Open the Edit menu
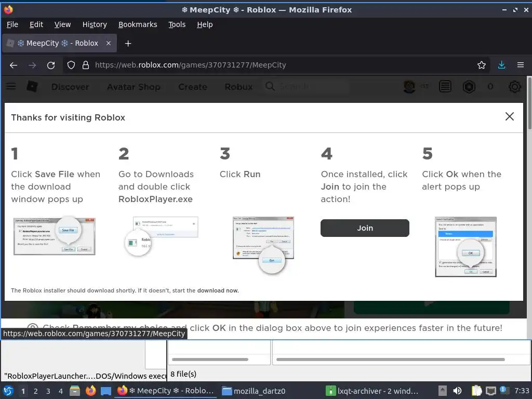This screenshot has width=532, height=399. pyautogui.click(x=36, y=24)
